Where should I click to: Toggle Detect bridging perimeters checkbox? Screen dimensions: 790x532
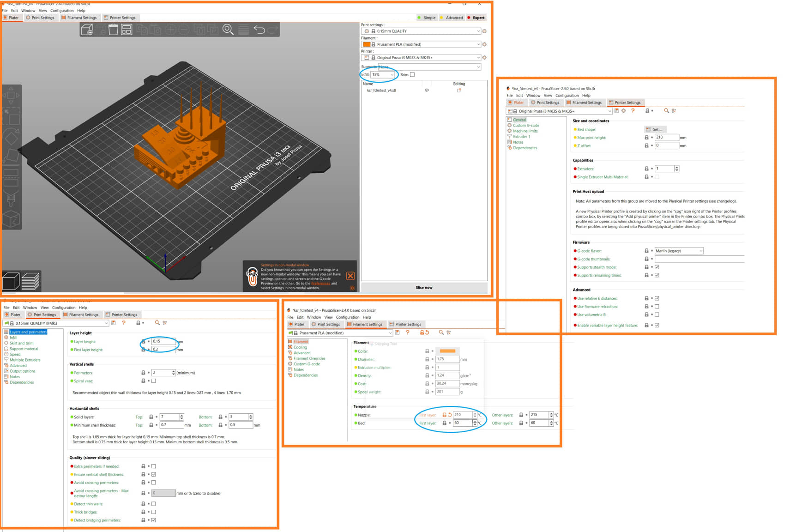coord(154,520)
